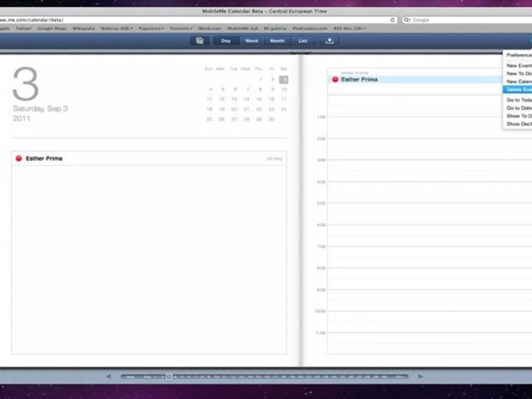This screenshot has height=399, width=532.
Task: Open the MobileMe Gal bookmark
Action: (243, 28)
